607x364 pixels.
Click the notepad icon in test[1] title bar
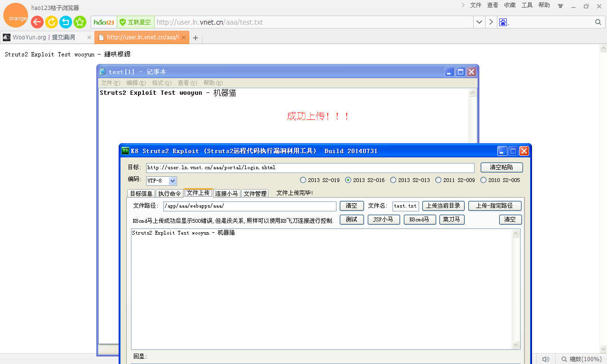[103, 72]
